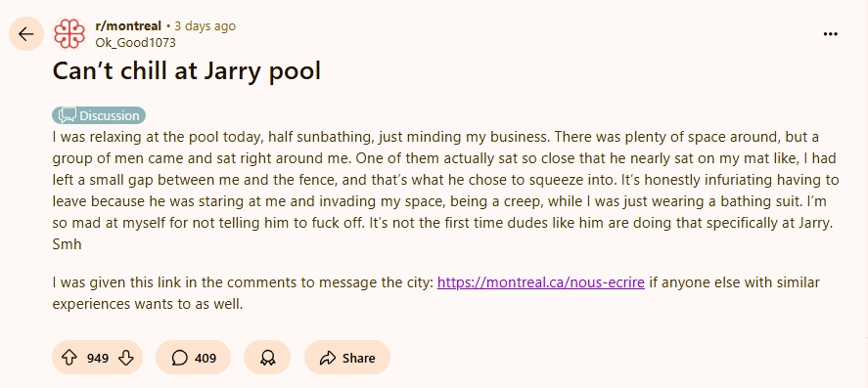This screenshot has width=868, height=388.
Task: Open the three-dot post options menu
Action: click(x=831, y=34)
